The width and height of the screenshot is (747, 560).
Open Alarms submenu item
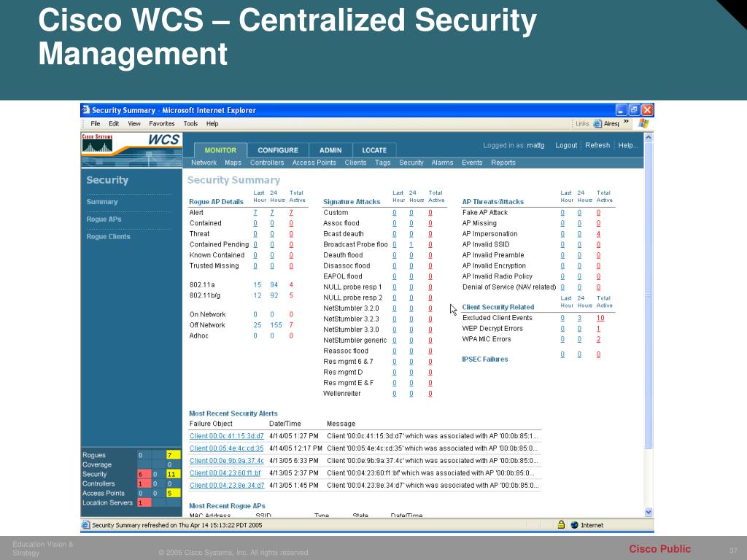442,163
